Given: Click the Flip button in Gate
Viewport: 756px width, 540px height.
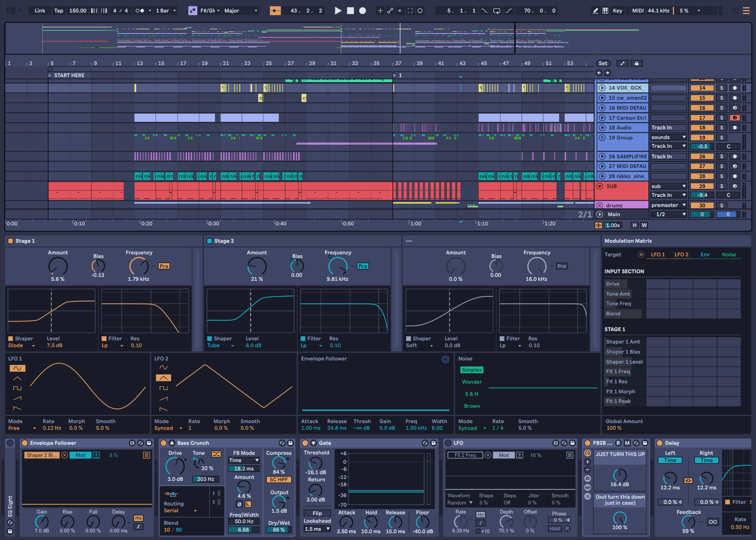Looking at the screenshot, I should (317, 513).
